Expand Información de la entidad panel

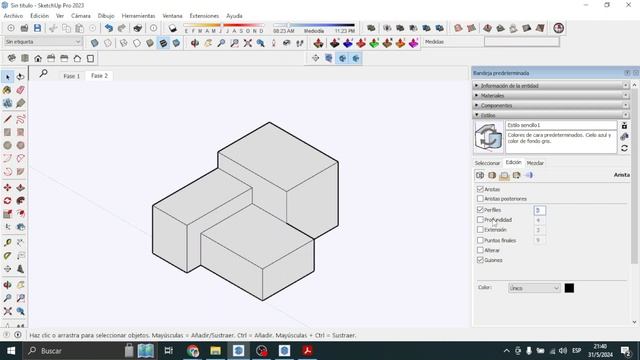(551, 86)
